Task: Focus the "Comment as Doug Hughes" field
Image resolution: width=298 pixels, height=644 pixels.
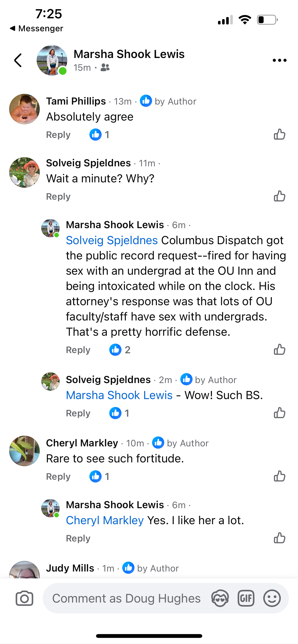Action: pos(126,598)
